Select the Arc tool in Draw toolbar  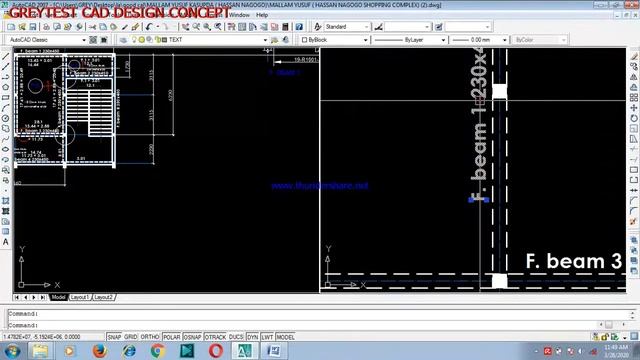coord(6,108)
